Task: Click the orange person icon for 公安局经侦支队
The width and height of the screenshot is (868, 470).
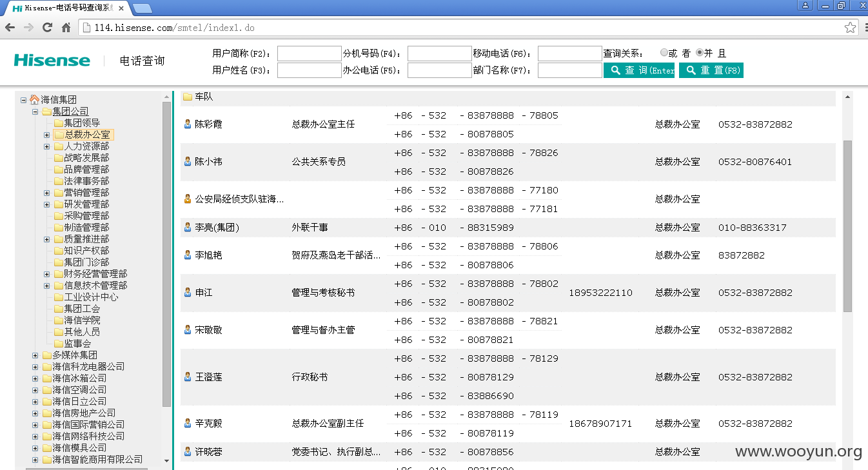Action: pos(188,199)
